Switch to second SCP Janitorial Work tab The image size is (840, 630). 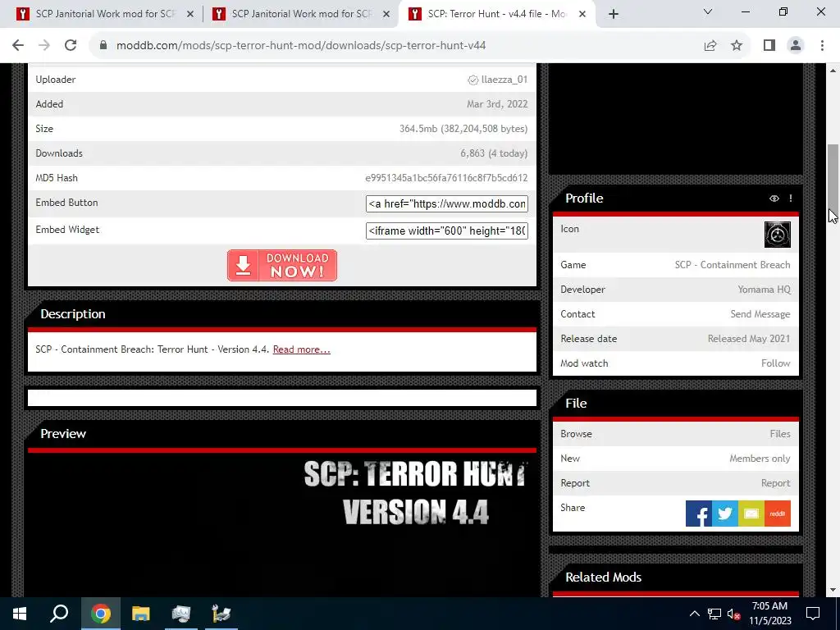300,14
